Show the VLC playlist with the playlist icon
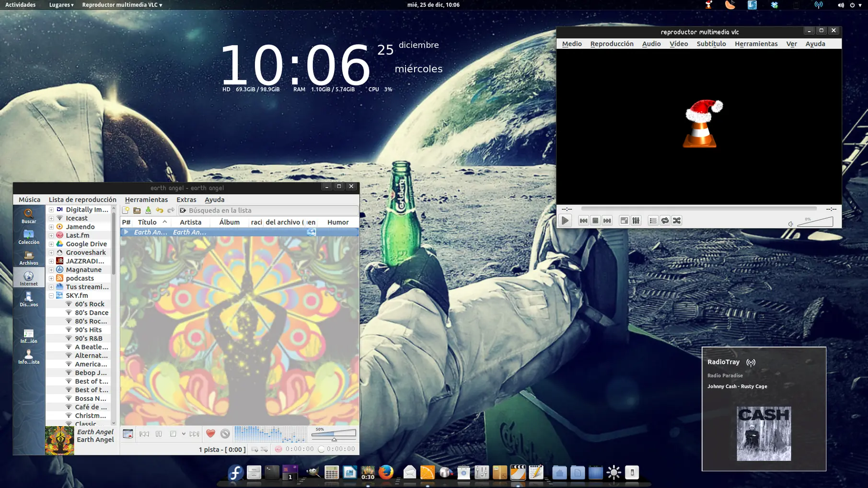 tap(653, 220)
